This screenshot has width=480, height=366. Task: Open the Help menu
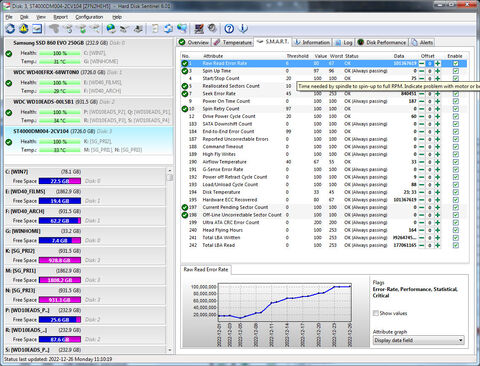pyautogui.click(x=117, y=17)
